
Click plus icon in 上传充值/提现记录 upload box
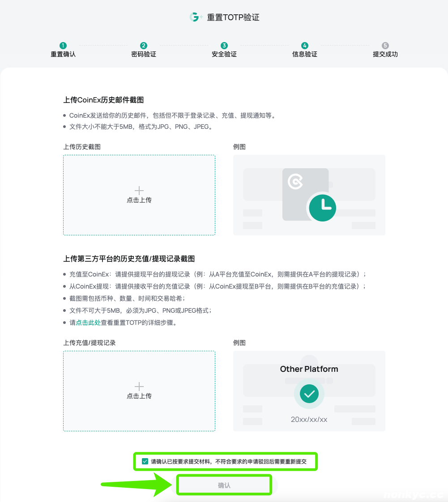click(139, 387)
